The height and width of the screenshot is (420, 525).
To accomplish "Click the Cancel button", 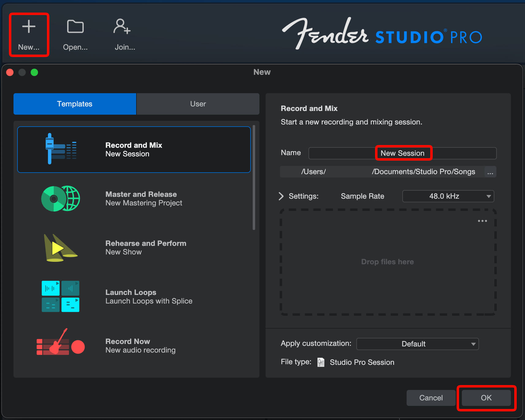I will point(431,398).
